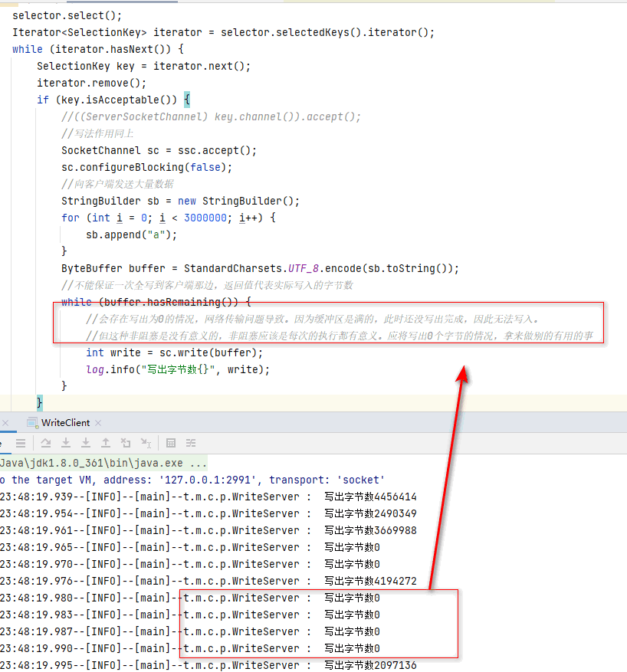627x672 pixels.
Task: Click the Trace Current Stream Chain icon
Action: point(191,443)
